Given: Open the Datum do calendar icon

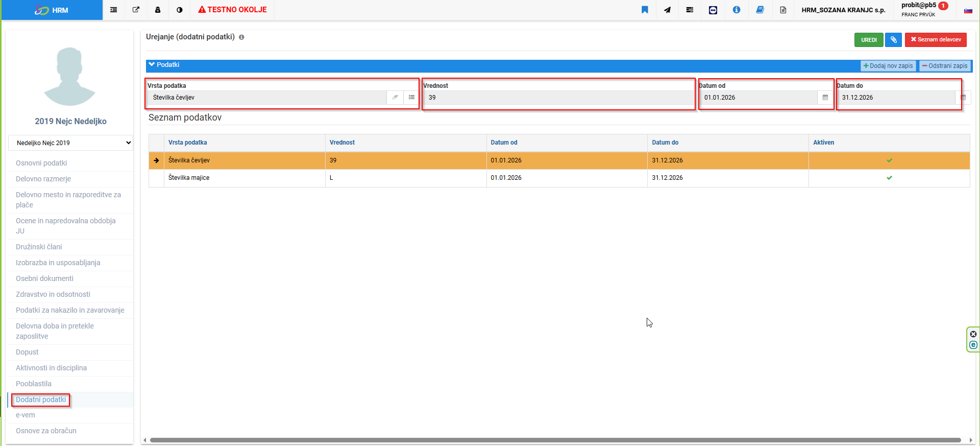Looking at the screenshot, I should (963, 98).
